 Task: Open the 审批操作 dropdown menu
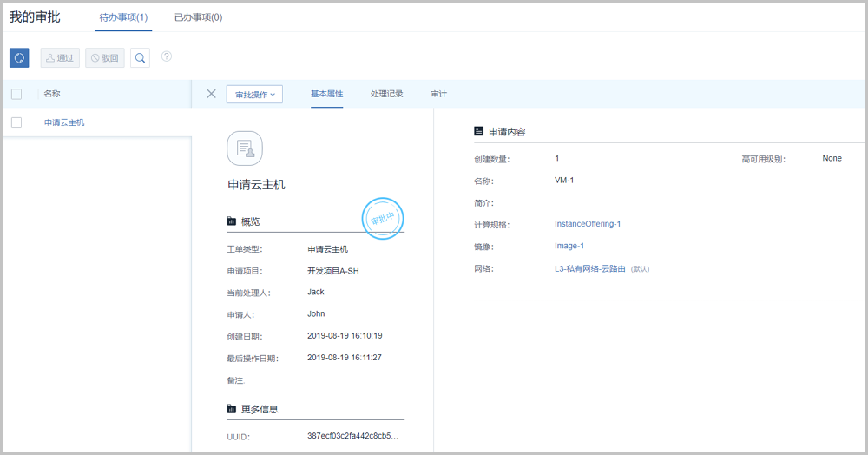click(x=254, y=94)
